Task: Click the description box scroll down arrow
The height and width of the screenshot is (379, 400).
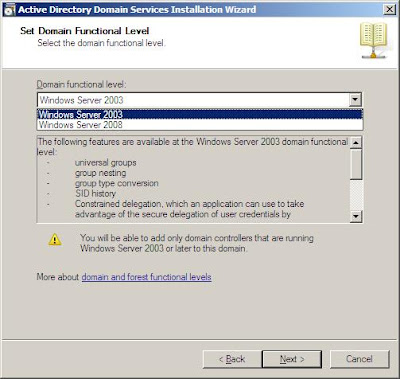Action: (356, 216)
